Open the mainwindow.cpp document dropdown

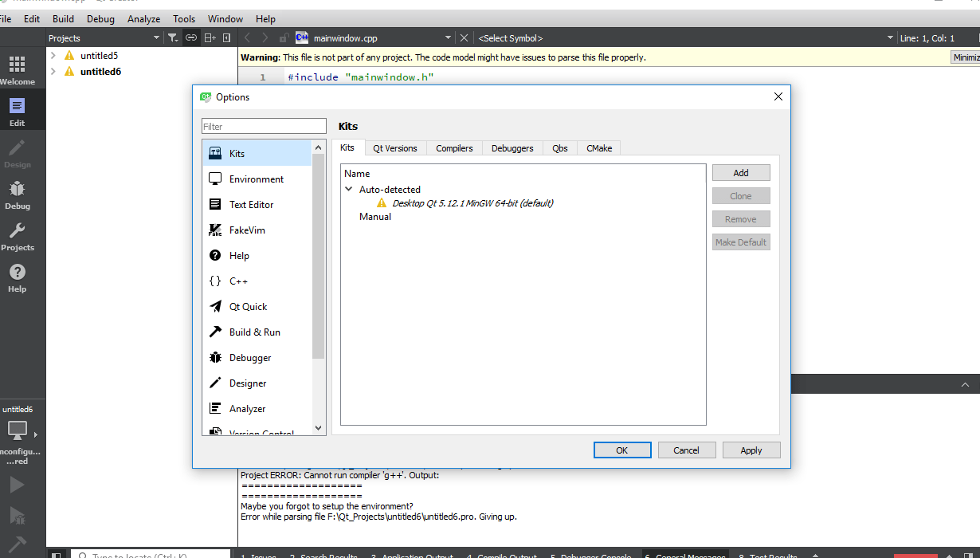coord(449,37)
